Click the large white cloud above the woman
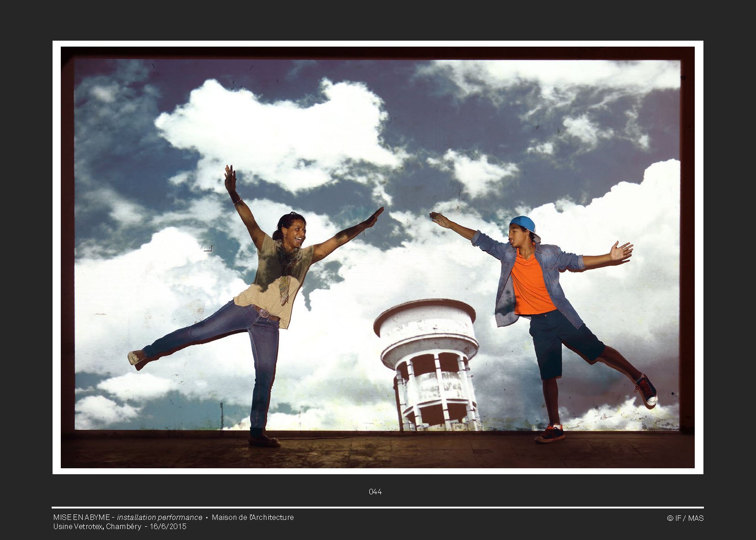The image size is (756, 540). [x=274, y=132]
